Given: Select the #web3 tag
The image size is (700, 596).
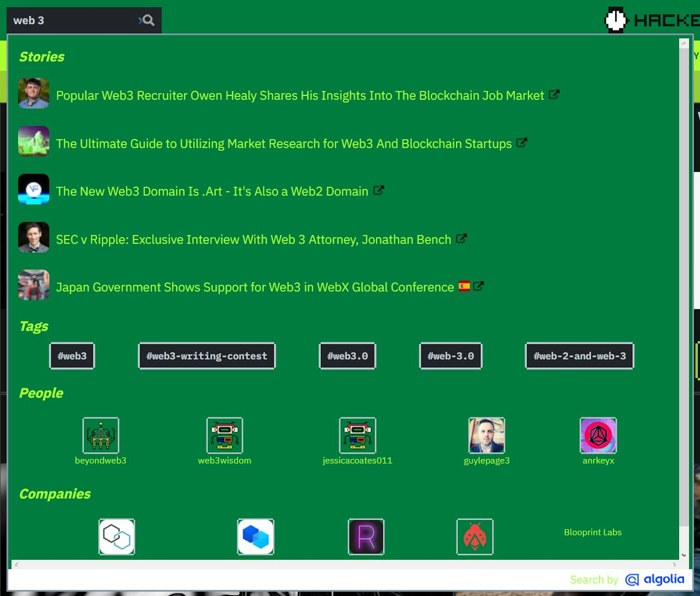Looking at the screenshot, I should 72,356.
